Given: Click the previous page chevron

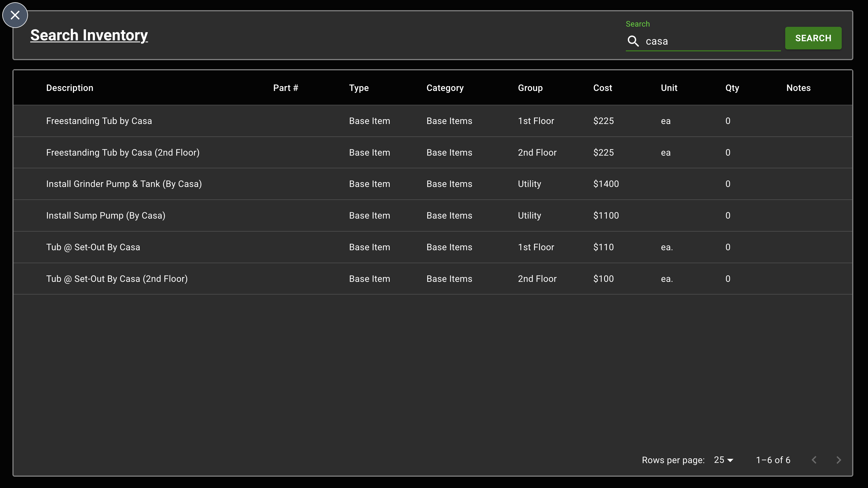Looking at the screenshot, I should tap(814, 460).
